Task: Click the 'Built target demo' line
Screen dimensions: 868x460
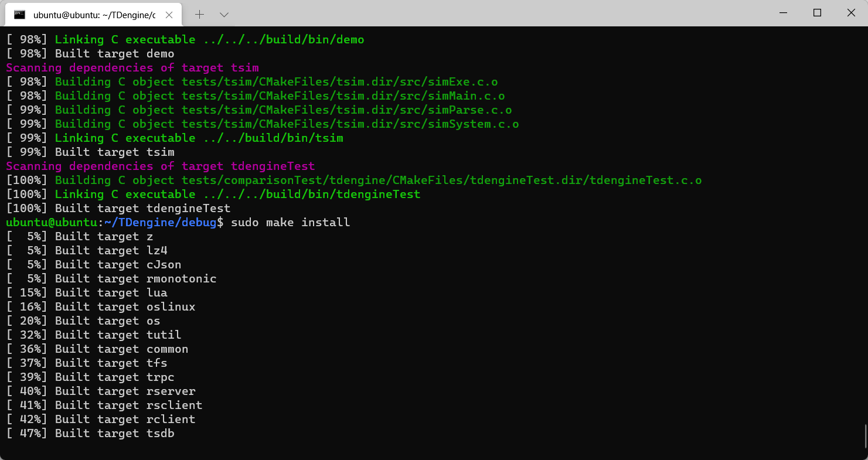Action: (90, 54)
